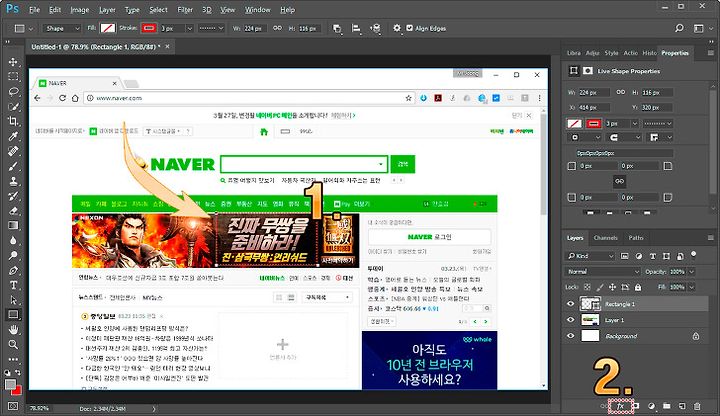Screen dimensions: 720x416
Task: Select the Eraser tool
Action: point(13,211)
